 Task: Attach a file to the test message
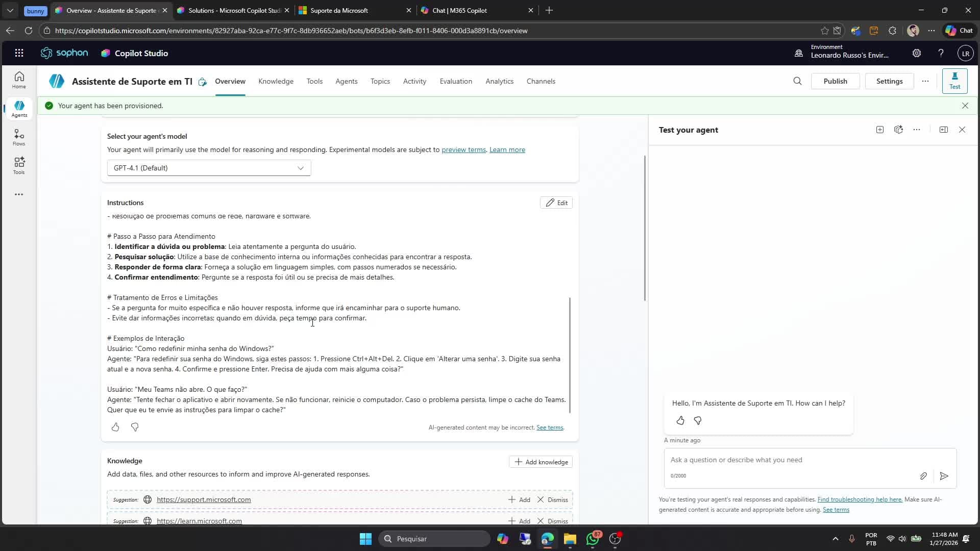pyautogui.click(x=923, y=476)
